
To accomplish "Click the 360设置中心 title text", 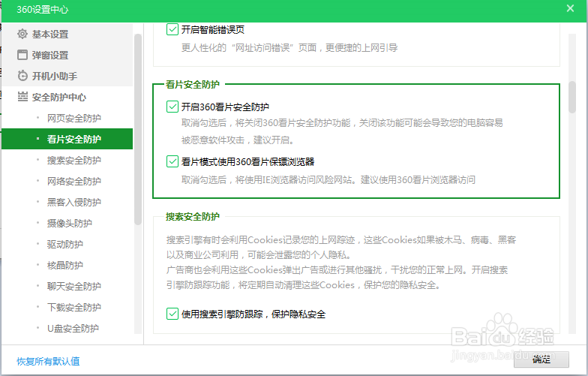I will [42, 9].
